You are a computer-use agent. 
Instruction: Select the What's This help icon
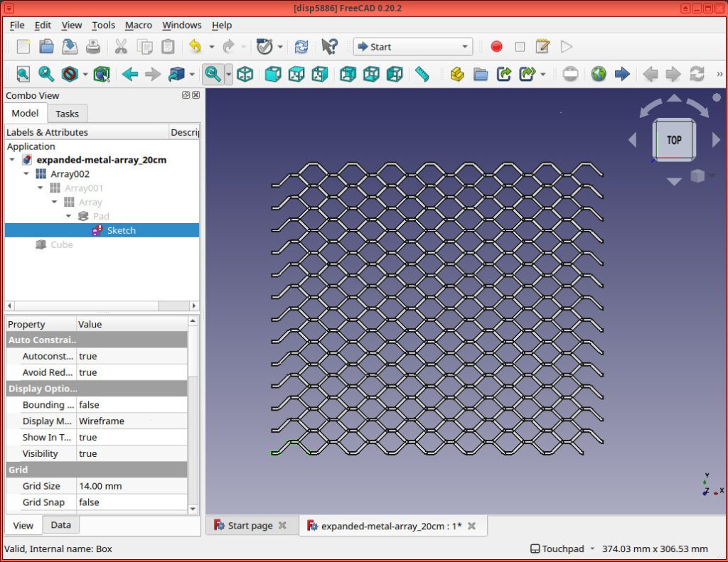(x=328, y=46)
